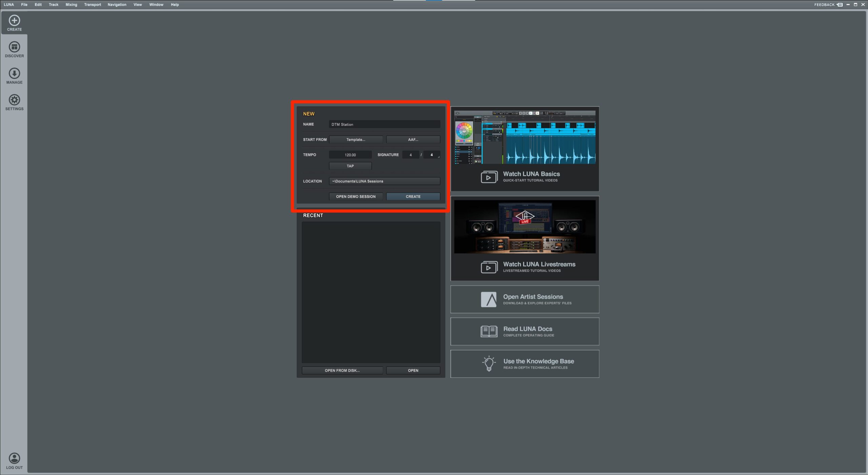
Task: Maximize the LUNA window
Action: pyautogui.click(x=855, y=5)
